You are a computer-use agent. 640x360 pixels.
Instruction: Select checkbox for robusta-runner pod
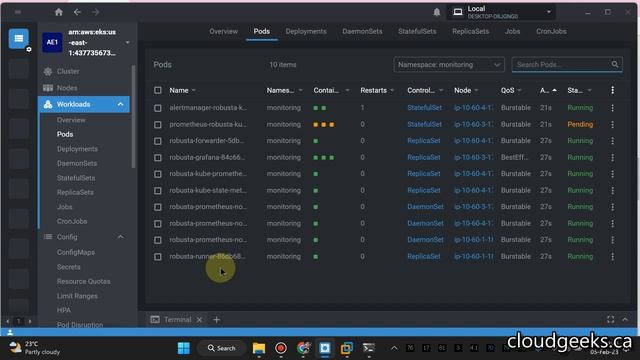click(x=158, y=256)
